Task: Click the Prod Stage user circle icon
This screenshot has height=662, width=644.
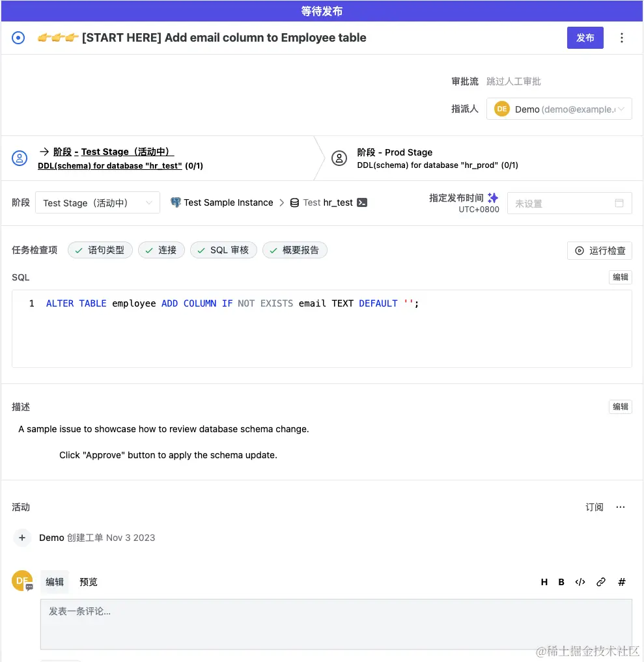Action: 339,158
